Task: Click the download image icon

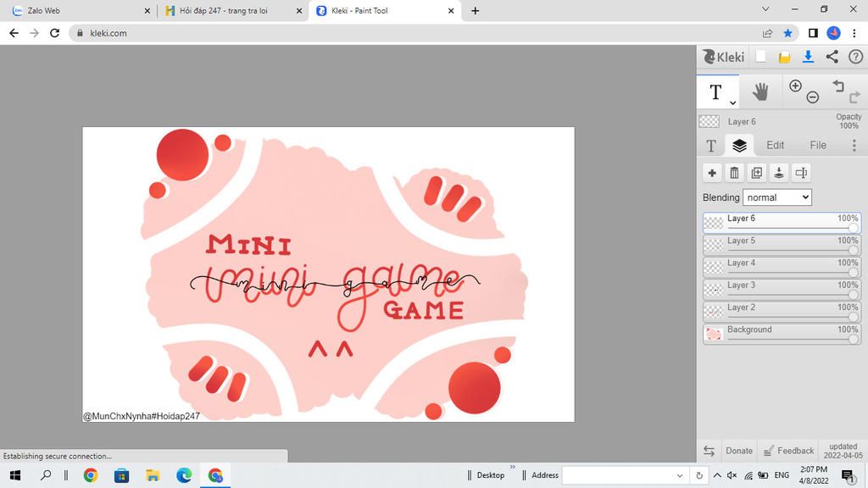Action: tap(808, 57)
